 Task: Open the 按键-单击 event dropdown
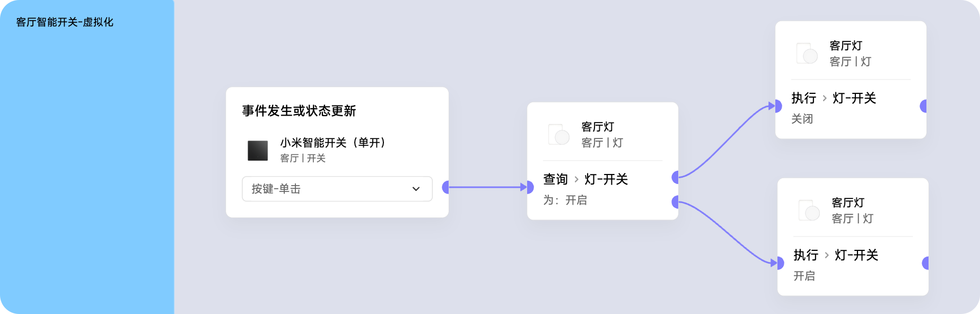point(337,189)
